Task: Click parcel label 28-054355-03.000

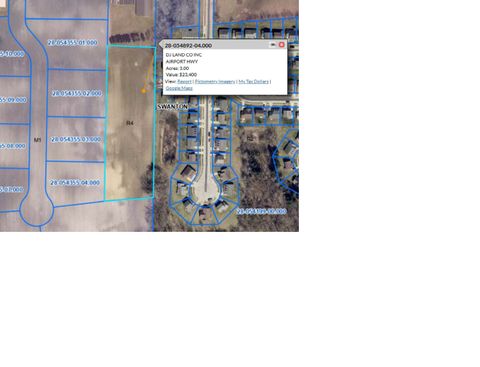Action: [x=76, y=139]
